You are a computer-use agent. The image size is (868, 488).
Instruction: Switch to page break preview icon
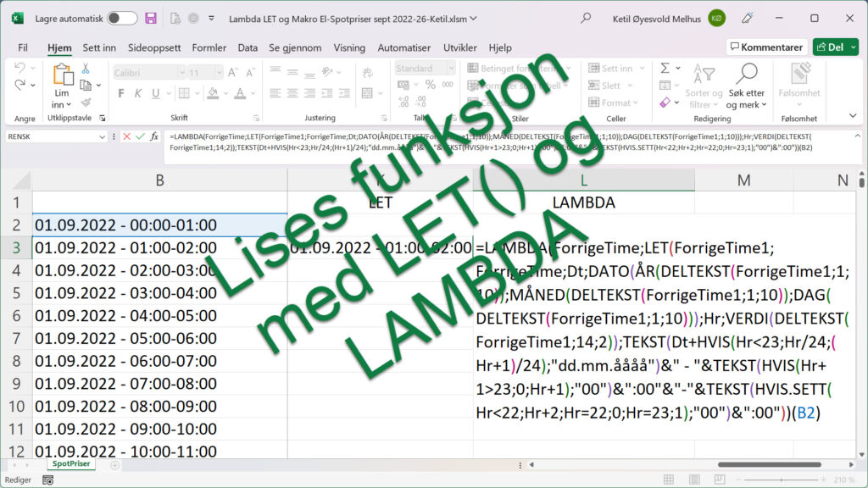[720, 480]
